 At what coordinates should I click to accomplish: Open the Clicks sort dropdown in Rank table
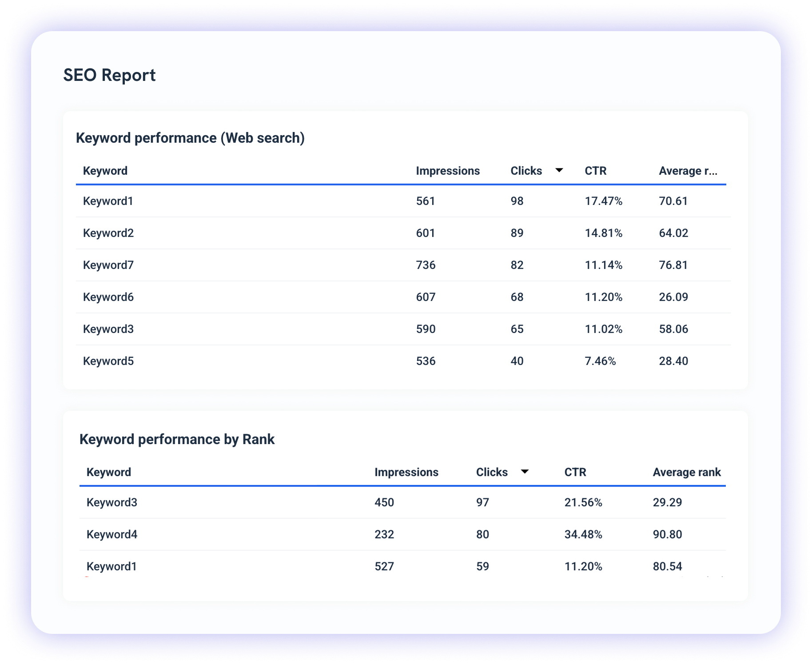point(525,472)
